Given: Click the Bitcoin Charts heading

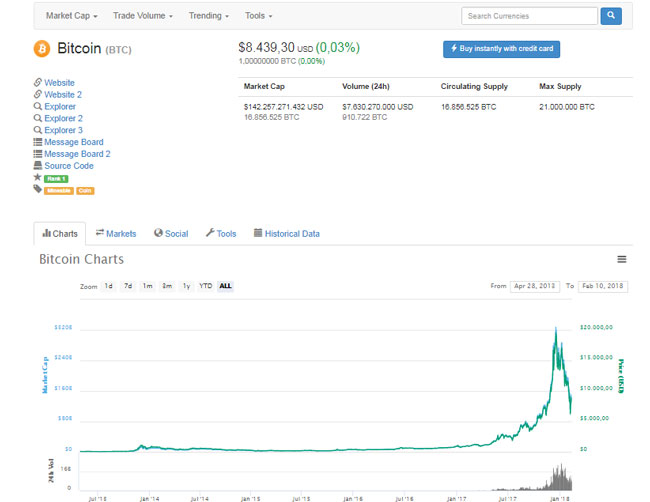Looking at the screenshot, I should [x=82, y=259].
